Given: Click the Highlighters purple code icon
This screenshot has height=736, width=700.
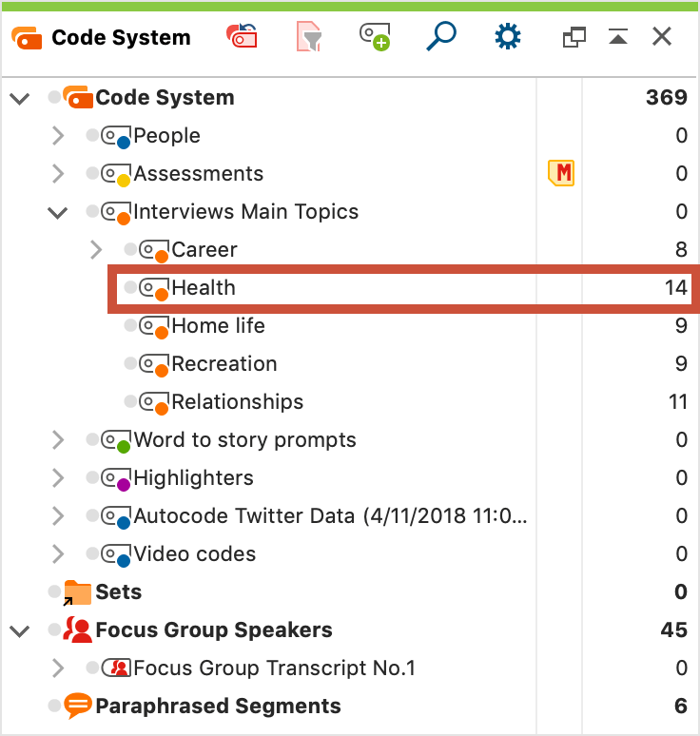Looking at the screenshot, I should 115,478.
